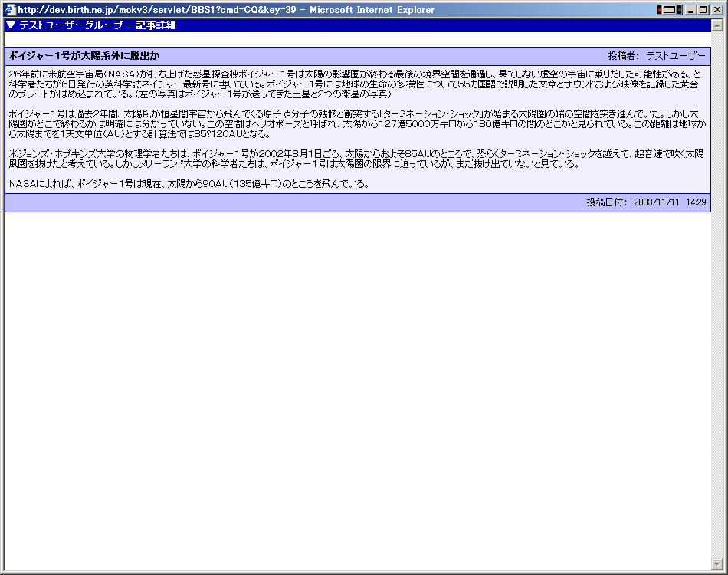Image resolution: width=728 pixels, height=575 pixels.
Task: Click the poster name テストユーザー
Action: [676, 56]
